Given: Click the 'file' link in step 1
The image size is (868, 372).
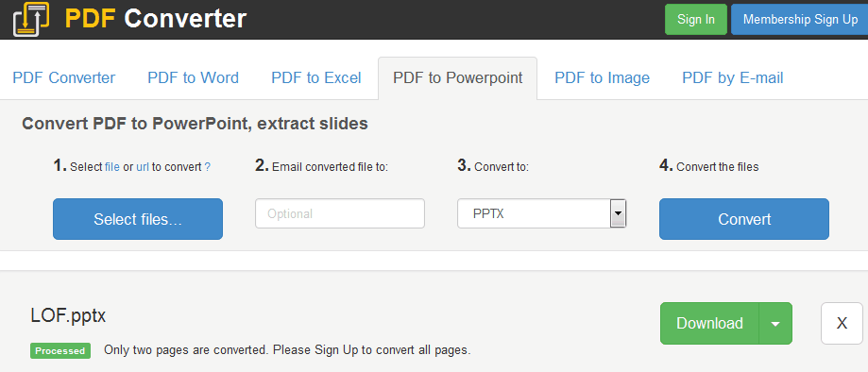Looking at the screenshot, I should click(x=112, y=167).
